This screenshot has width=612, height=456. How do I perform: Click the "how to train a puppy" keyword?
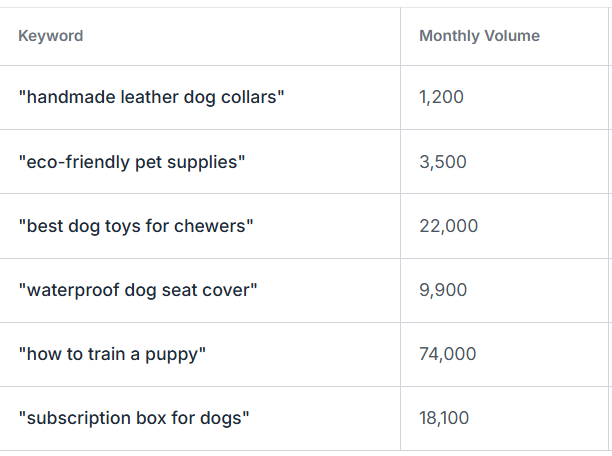click(112, 354)
